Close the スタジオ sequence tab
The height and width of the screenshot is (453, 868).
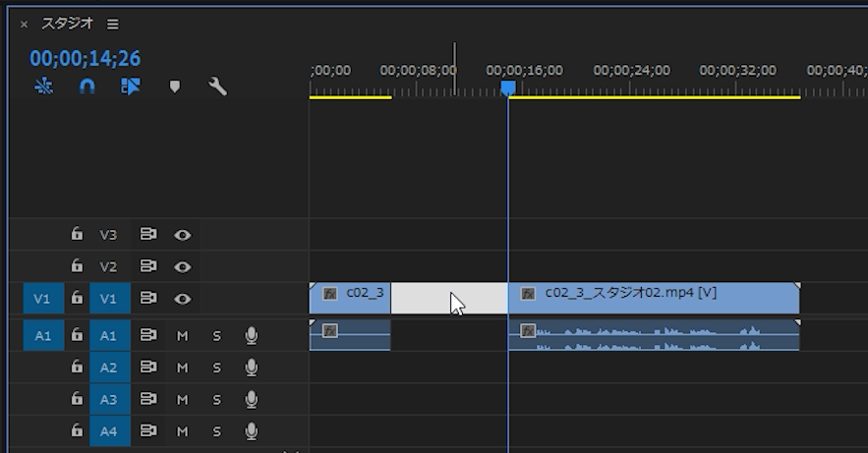coord(24,25)
